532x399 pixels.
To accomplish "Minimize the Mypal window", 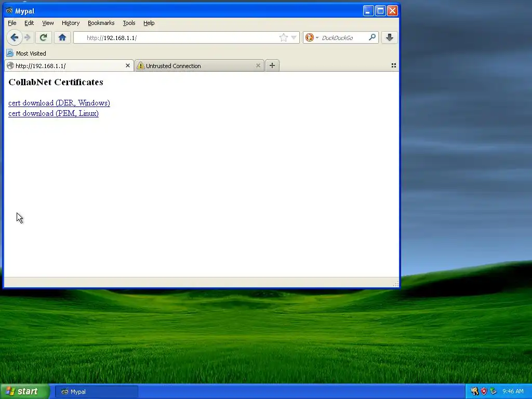I will (x=368, y=11).
